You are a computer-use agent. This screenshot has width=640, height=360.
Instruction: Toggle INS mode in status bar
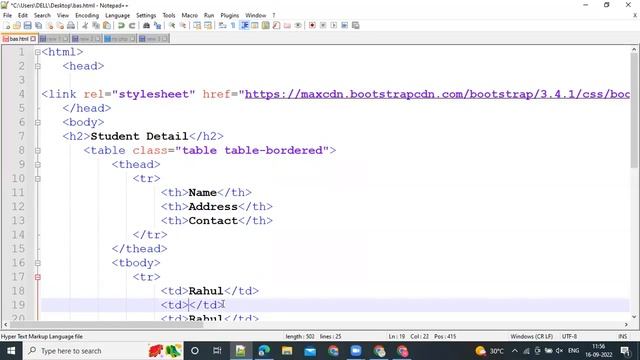click(x=622, y=337)
